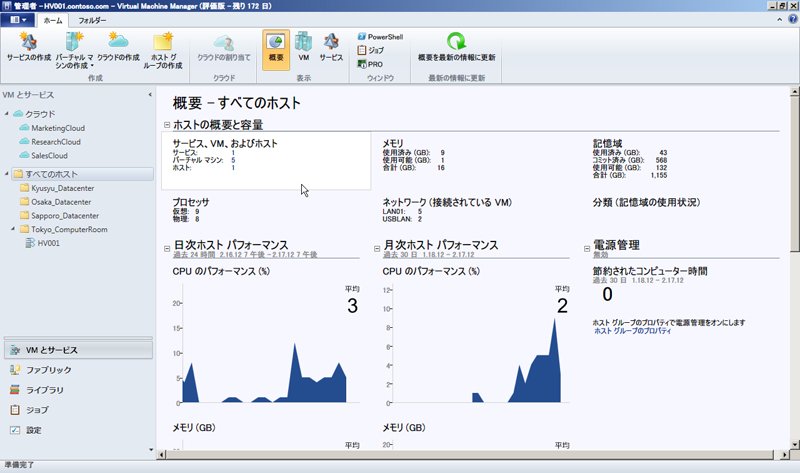The width and height of the screenshot is (800, 473).
Task: Collapse the すべてのホスト tree node
Action: click(7, 174)
